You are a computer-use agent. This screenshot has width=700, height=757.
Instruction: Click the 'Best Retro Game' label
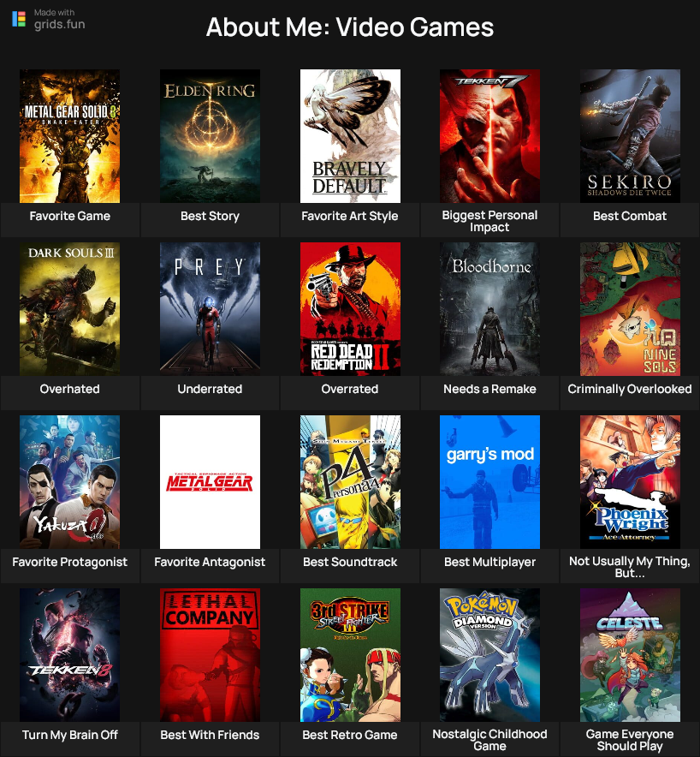350,735
